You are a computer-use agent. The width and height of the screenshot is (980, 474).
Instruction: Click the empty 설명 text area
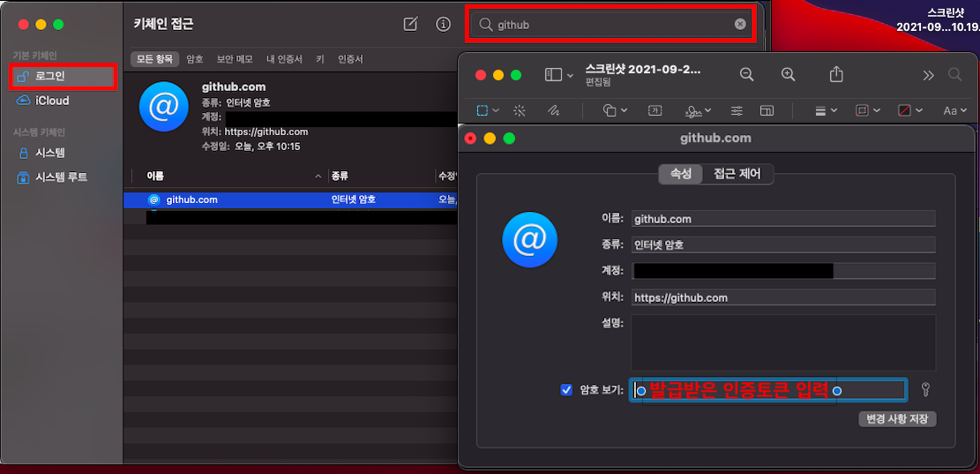[x=783, y=342]
